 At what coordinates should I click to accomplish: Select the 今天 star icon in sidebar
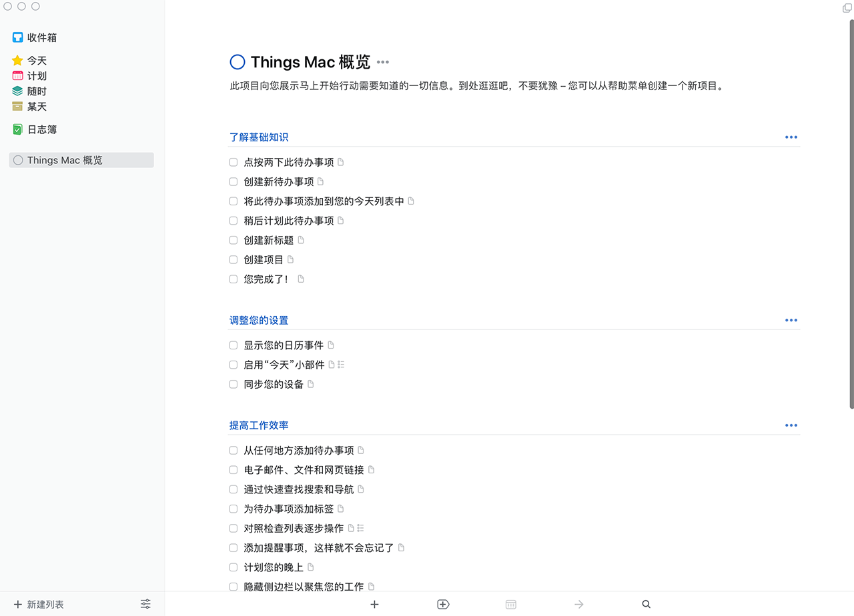pos(17,61)
